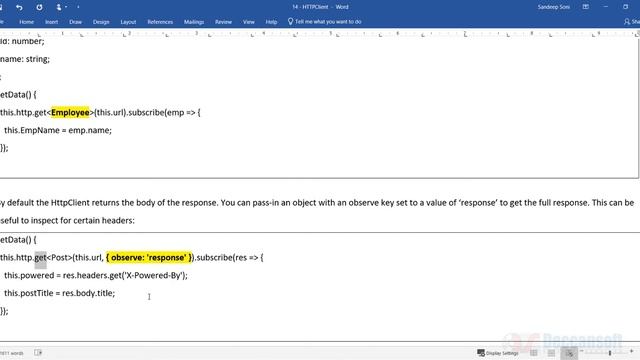Click the line this.EmpName = emp.name;
Screen dimensions: 640x360
tap(58, 131)
